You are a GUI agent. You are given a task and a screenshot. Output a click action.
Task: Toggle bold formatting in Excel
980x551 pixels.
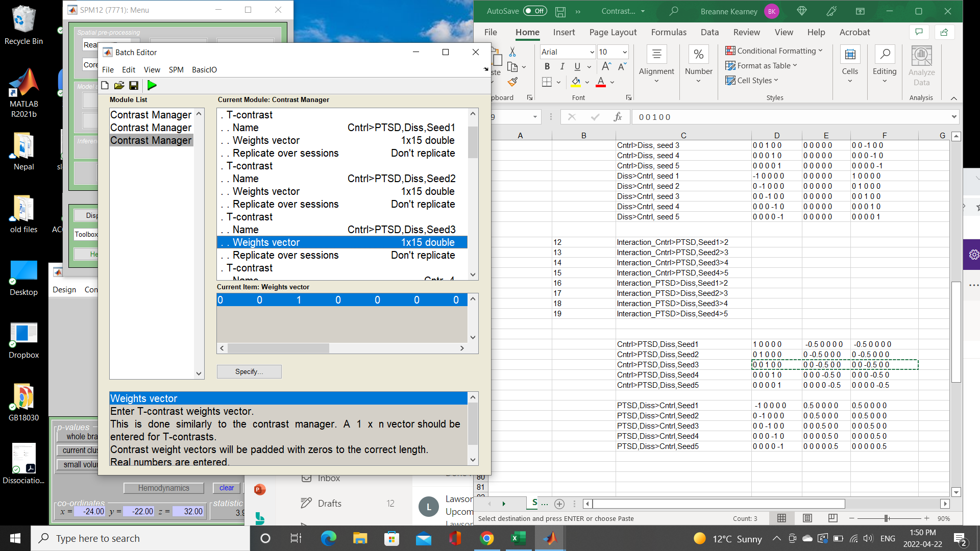[x=547, y=66]
